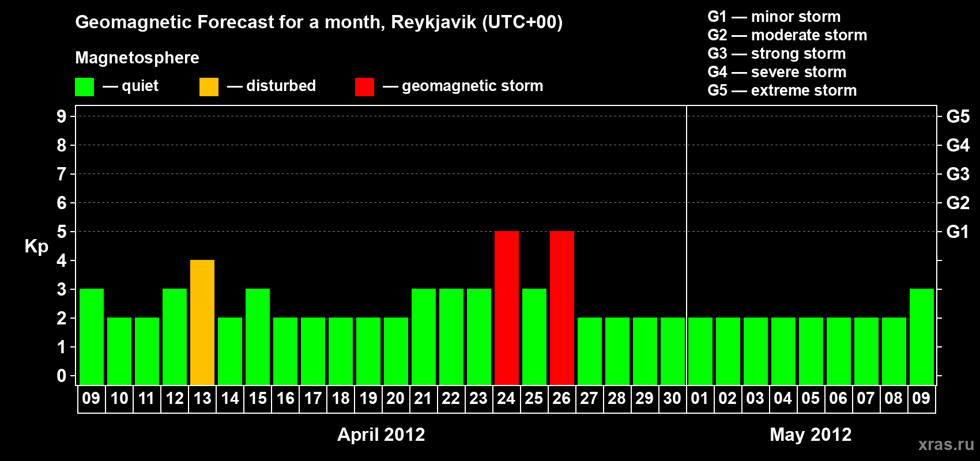Screen dimensions: 980x461
Task: Click the Kp value 5 on left axis
Action: pos(62,232)
